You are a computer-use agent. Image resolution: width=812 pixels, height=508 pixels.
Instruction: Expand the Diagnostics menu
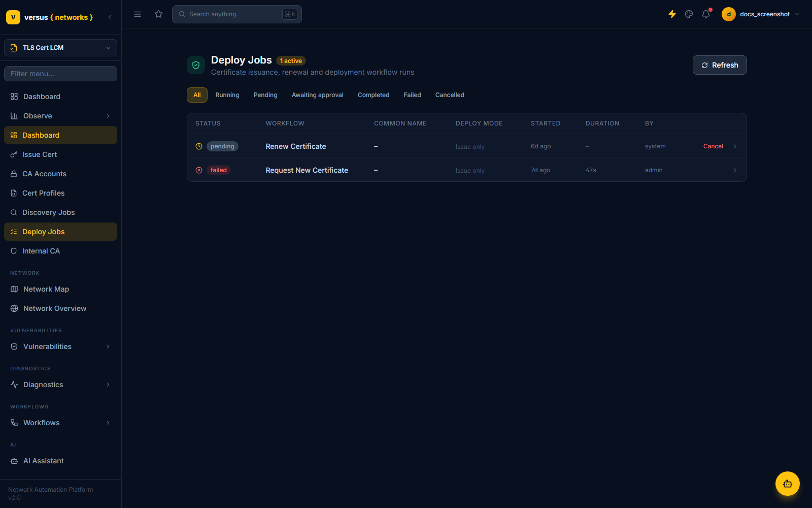tap(60, 385)
